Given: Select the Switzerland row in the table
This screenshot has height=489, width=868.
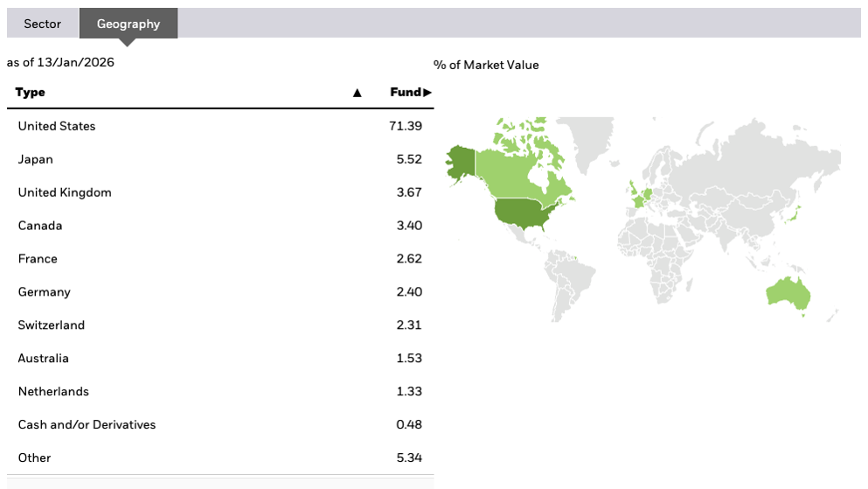Looking at the screenshot, I should [52, 325].
